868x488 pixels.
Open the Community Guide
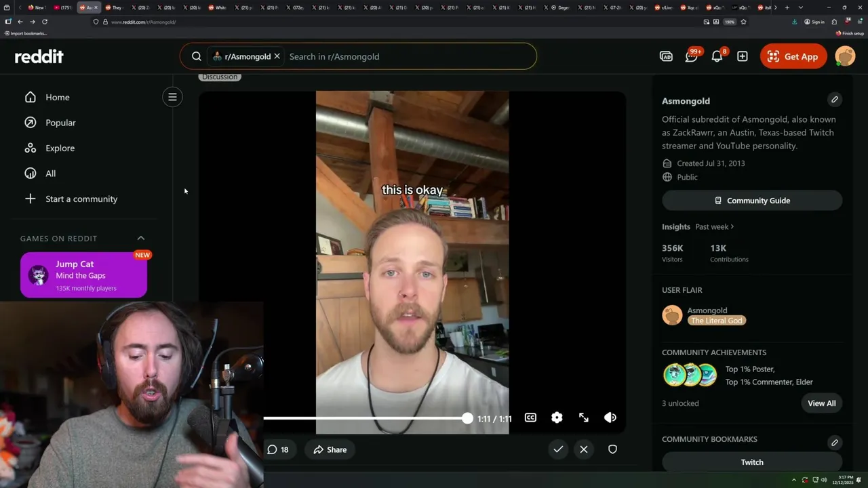coord(752,201)
